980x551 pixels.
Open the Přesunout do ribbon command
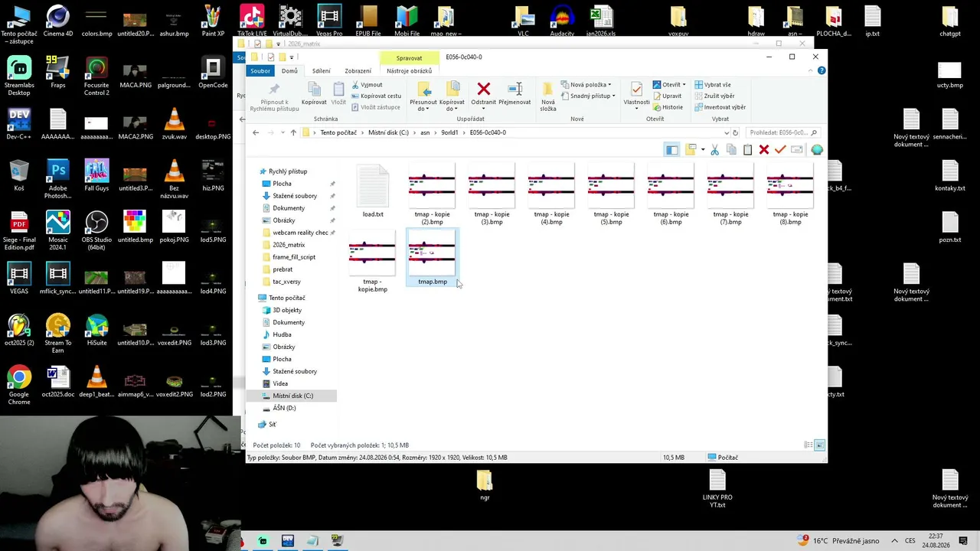pyautogui.click(x=423, y=96)
